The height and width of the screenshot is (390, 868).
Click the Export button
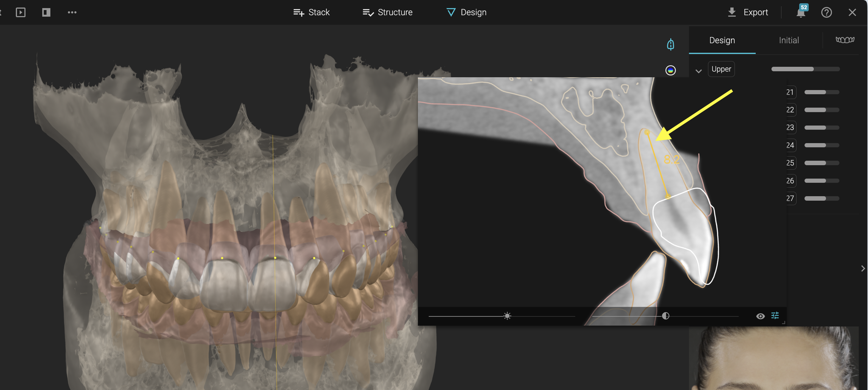[748, 13]
